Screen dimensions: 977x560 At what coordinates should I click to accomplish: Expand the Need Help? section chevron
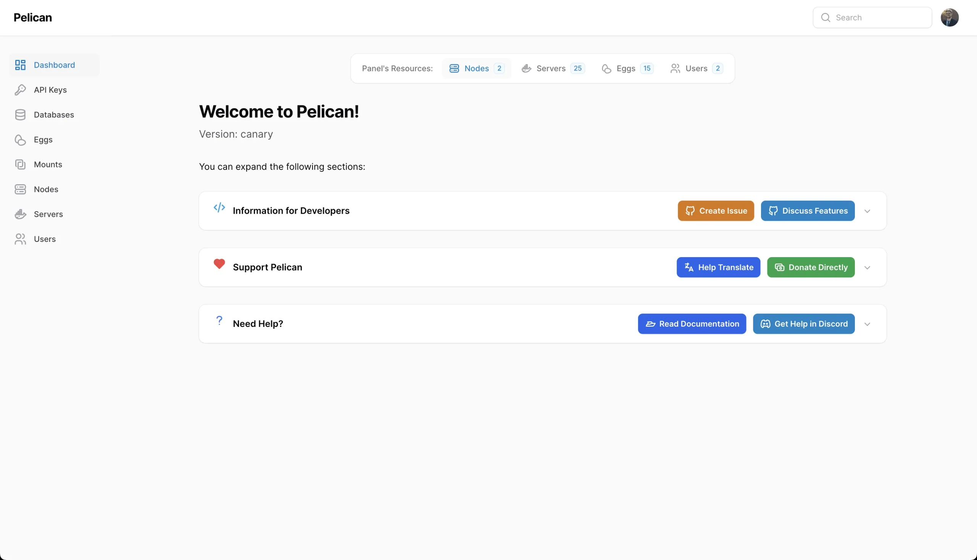[867, 324]
